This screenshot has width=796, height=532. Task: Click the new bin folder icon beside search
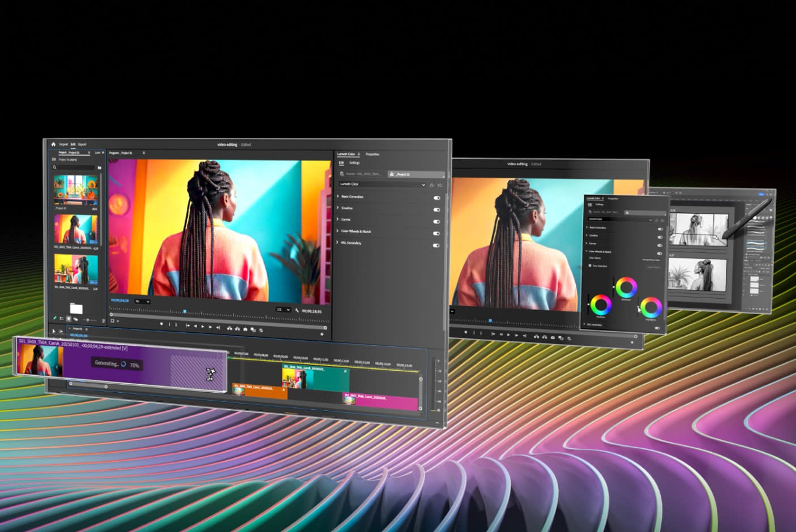[x=100, y=168]
